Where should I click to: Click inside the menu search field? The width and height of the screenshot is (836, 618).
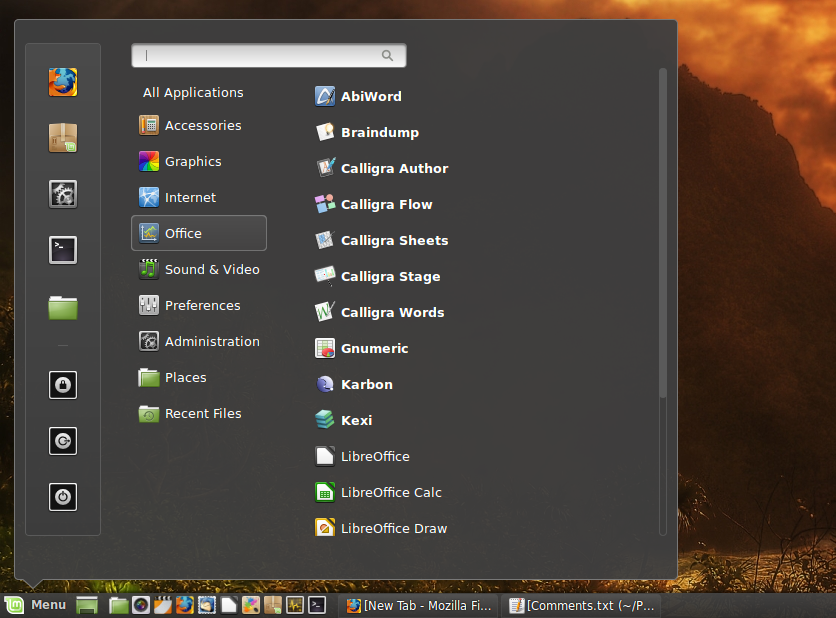coord(269,55)
